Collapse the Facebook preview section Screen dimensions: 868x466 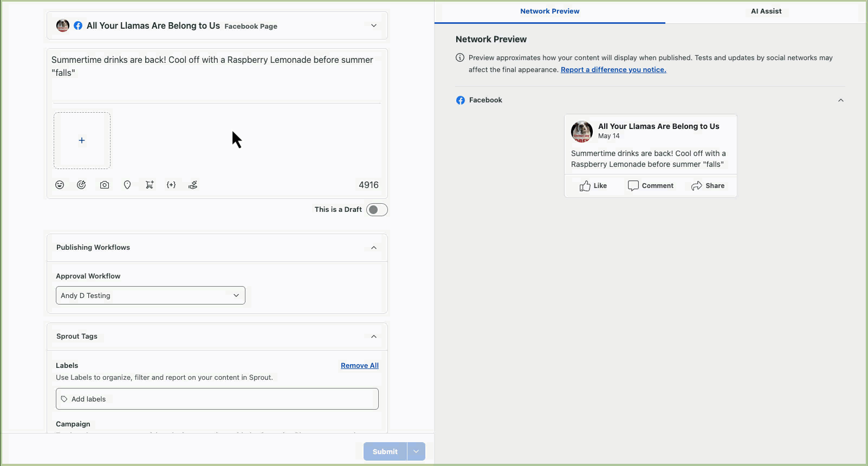click(x=840, y=100)
